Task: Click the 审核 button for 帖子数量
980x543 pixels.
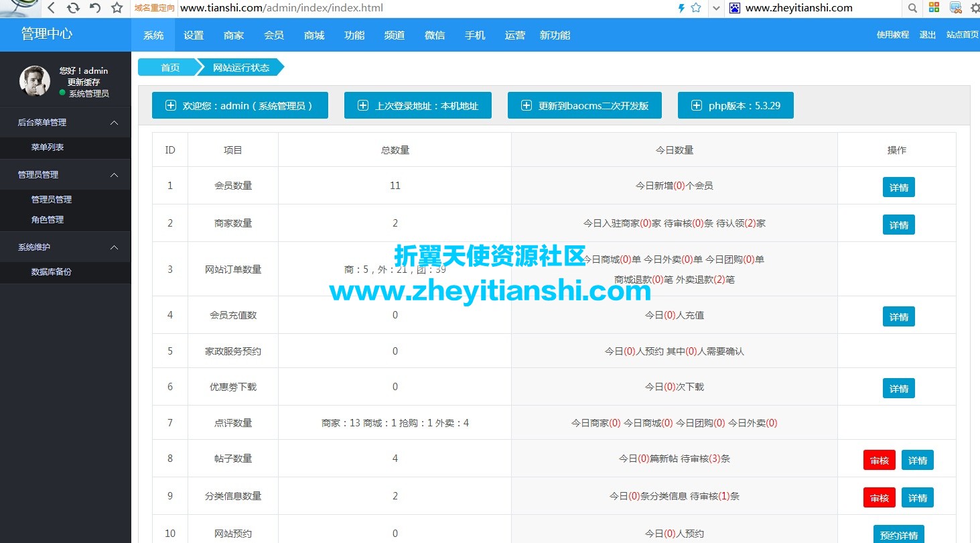Action: coord(879,460)
